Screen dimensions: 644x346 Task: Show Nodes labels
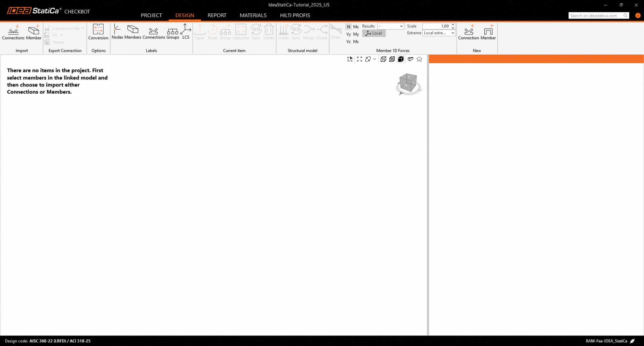(x=117, y=32)
